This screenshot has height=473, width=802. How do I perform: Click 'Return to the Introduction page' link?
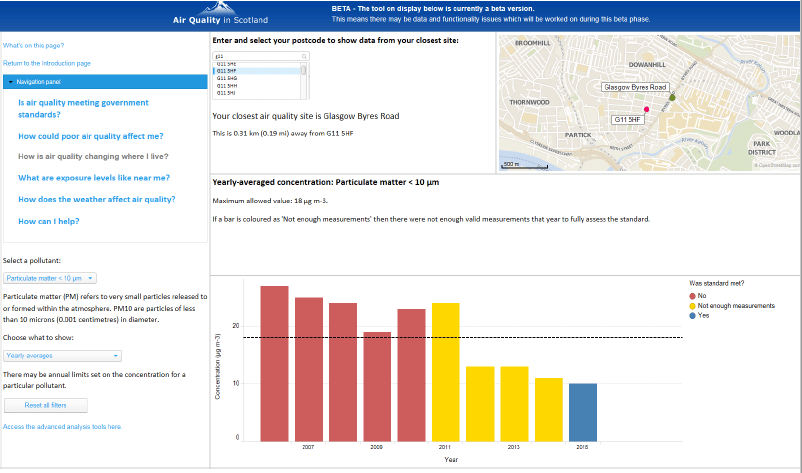coord(47,63)
